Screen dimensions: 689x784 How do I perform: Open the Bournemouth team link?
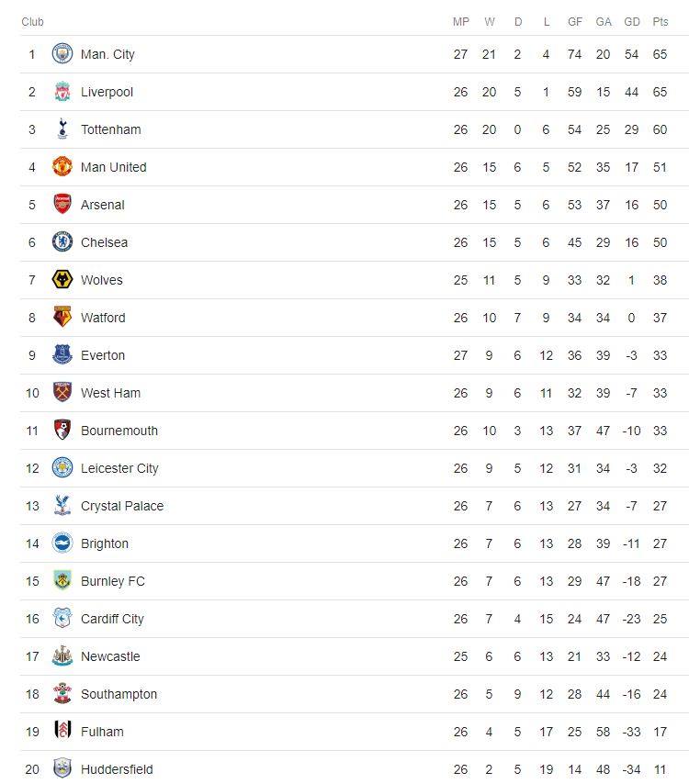tap(119, 431)
